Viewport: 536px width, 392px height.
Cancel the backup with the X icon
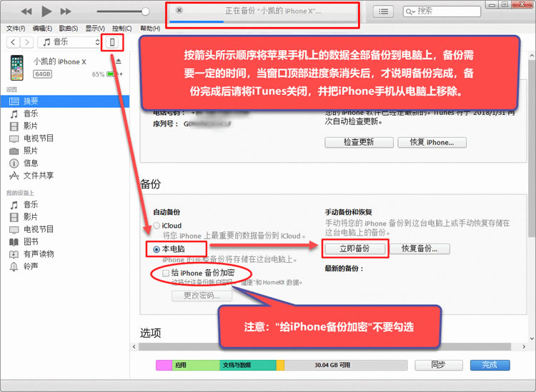[x=179, y=10]
